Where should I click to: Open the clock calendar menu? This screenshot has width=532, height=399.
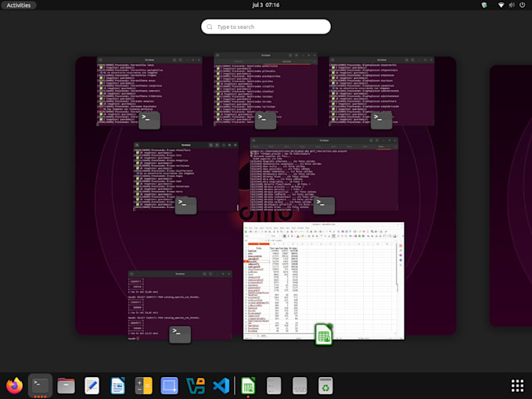coord(266,5)
